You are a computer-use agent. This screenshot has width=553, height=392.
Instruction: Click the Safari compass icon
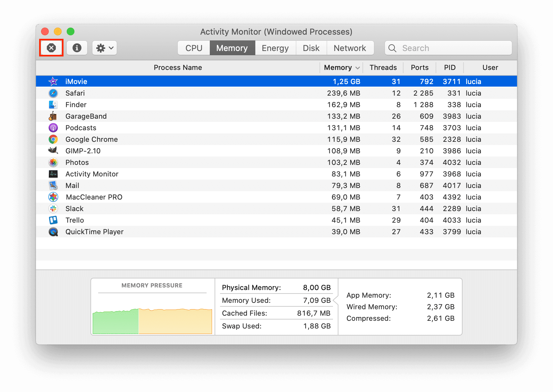click(x=53, y=93)
